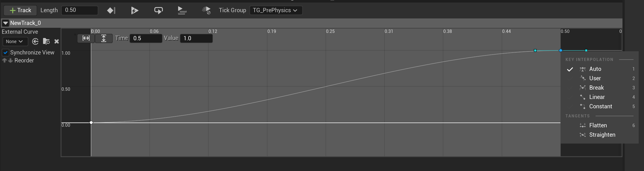Collapse the NewTrack_0 track

[x=5, y=23]
